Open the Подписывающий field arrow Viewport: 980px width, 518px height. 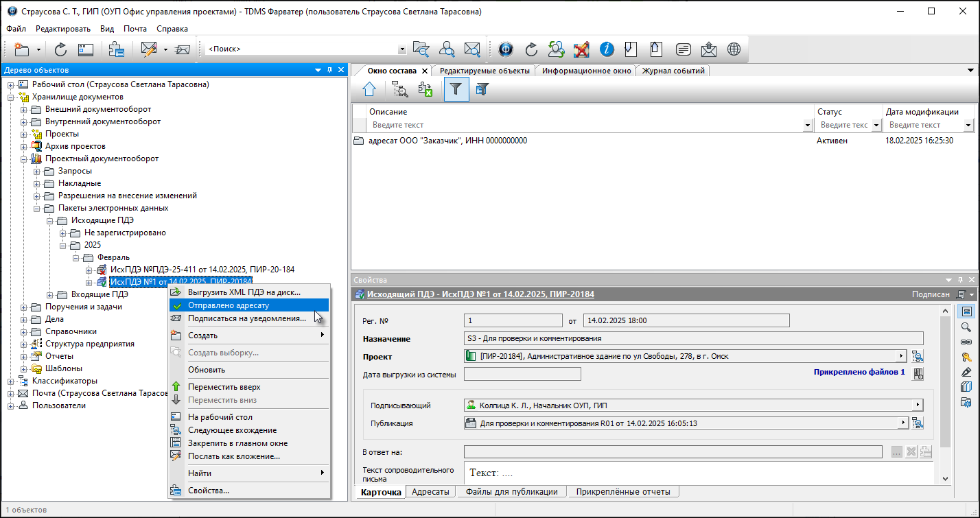pos(918,405)
